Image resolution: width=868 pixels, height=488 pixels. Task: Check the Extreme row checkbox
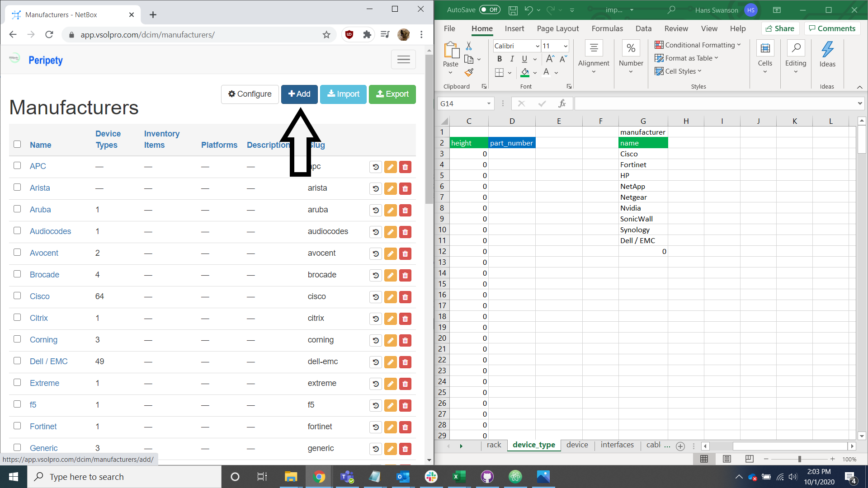[x=17, y=382]
